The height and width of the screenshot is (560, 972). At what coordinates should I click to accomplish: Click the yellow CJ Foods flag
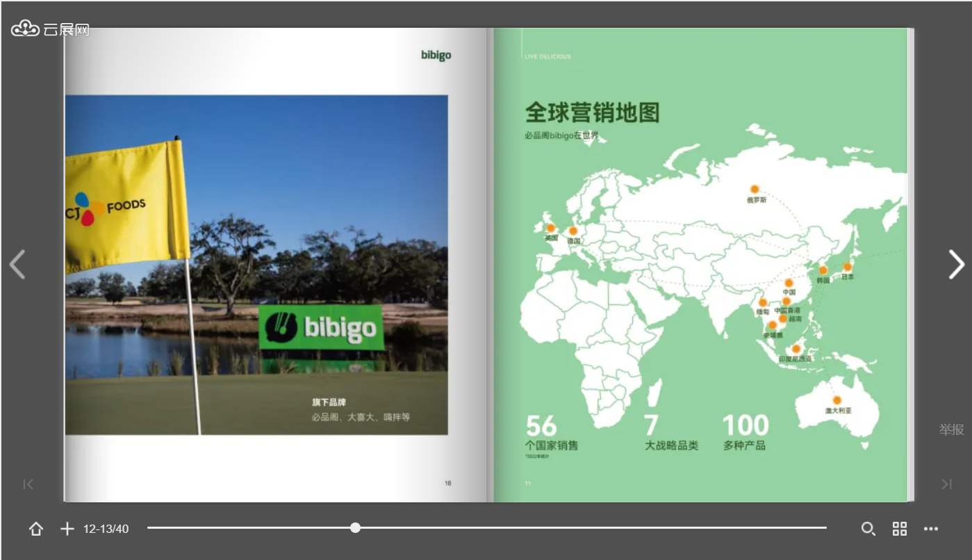[x=127, y=205]
